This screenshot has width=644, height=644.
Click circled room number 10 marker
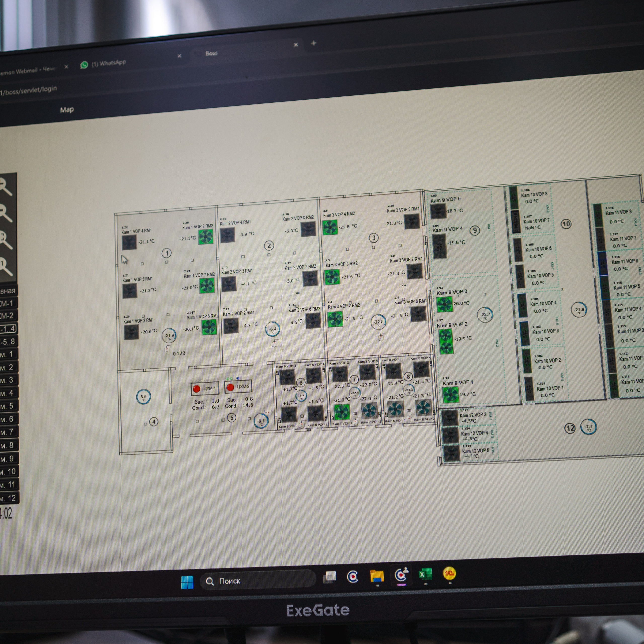pyautogui.click(x=566, y=224)
